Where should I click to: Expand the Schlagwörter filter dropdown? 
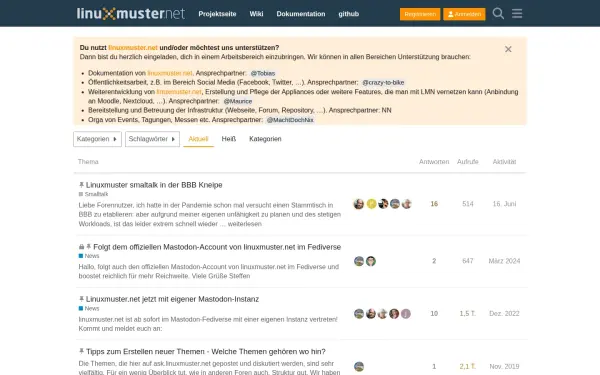[x=152, y=139]
